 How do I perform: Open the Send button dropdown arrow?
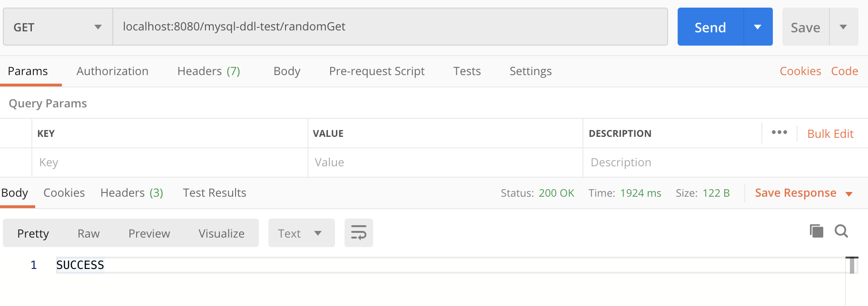click(758, 27)
